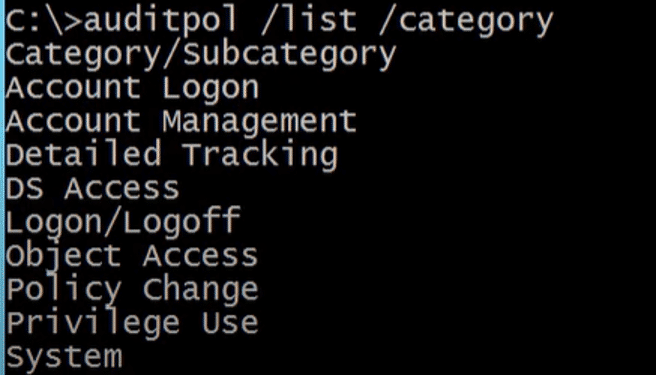The width and height of the screenshot is (656, 376).
Task: Select the Privilege Use output line
Action: 132,324
